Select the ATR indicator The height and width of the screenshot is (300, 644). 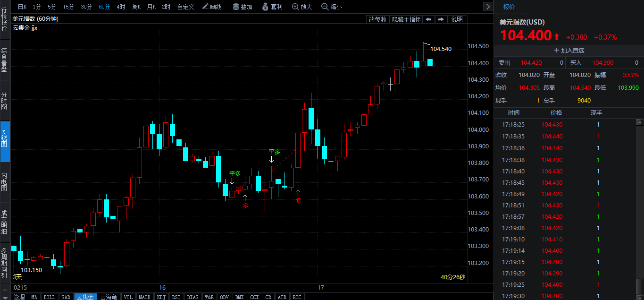tap(282, 297)
